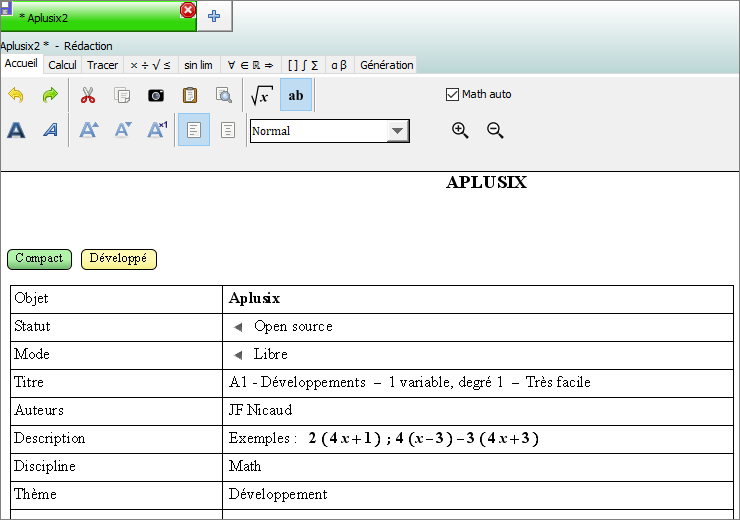Apply italic with the slanted A icon
Viewport: 740px width, 520px height.
tap(50, 130)
